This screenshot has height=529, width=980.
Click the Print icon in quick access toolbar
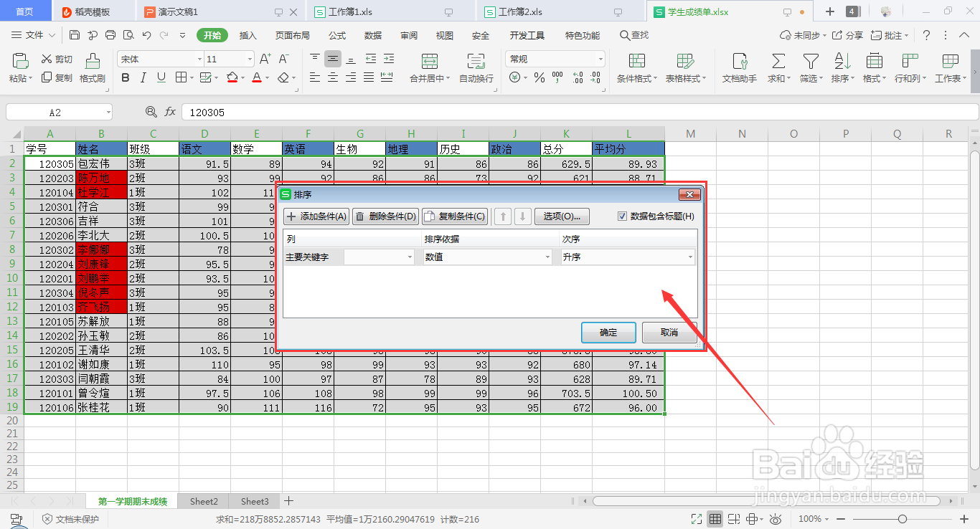coord(110,35)
